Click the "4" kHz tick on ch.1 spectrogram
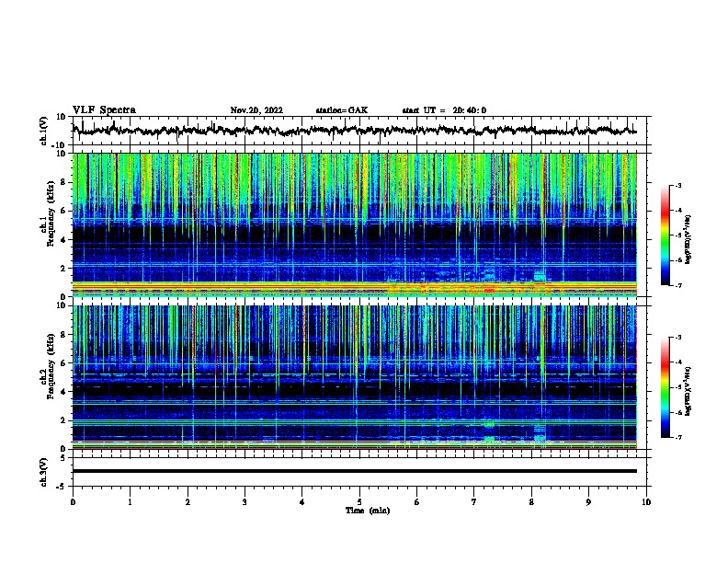The image size is (728, 563). point(63,240)
